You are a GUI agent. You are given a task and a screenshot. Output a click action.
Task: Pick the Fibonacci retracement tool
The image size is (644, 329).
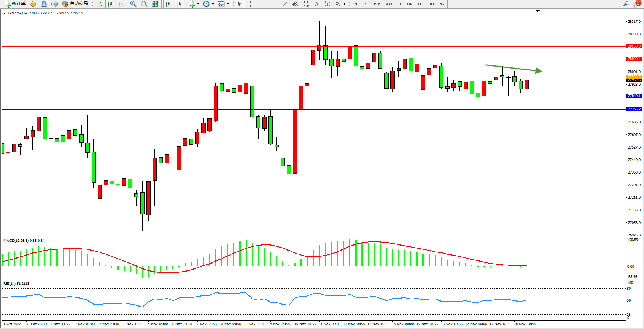point(306,4)
